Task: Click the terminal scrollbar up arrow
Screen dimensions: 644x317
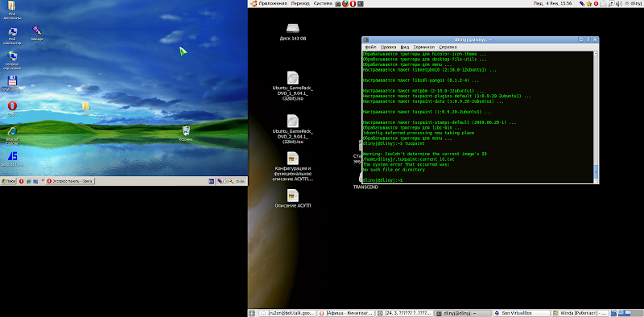Action: pos(596,54)
